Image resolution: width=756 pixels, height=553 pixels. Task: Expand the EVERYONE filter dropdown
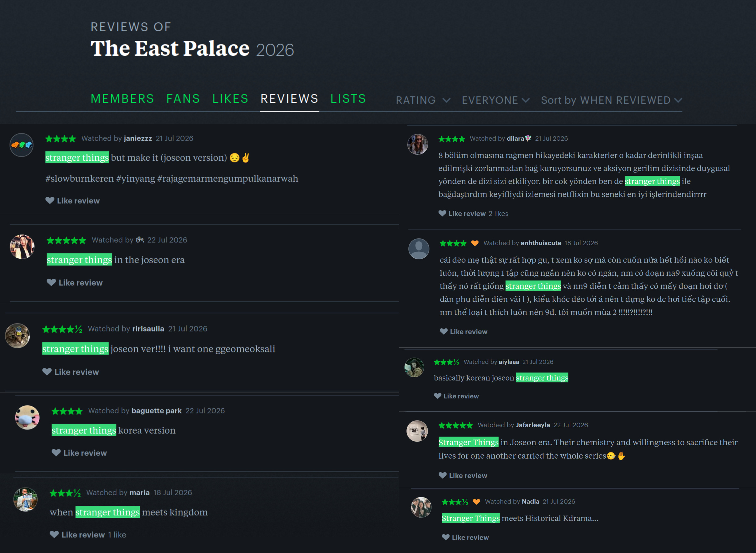click(495, 100)
